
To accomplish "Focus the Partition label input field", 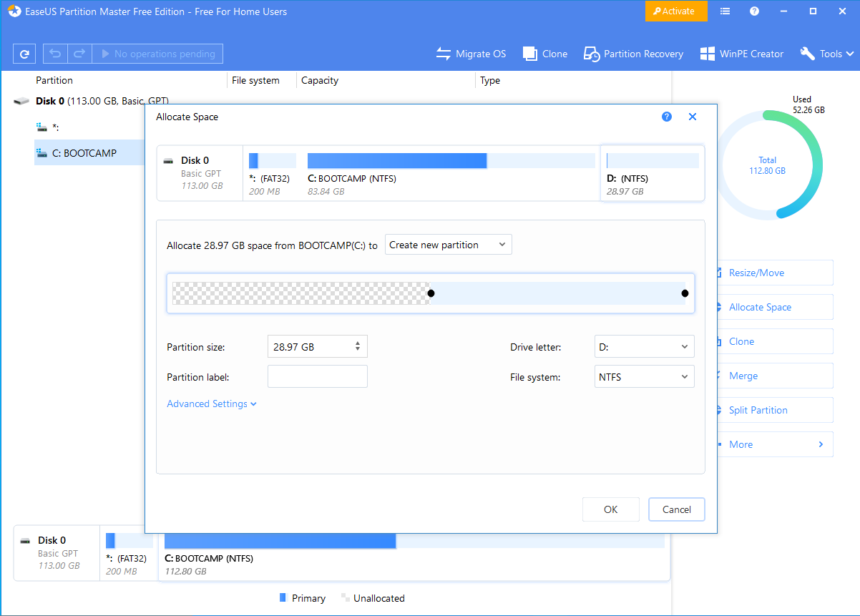I will point(317,377).
